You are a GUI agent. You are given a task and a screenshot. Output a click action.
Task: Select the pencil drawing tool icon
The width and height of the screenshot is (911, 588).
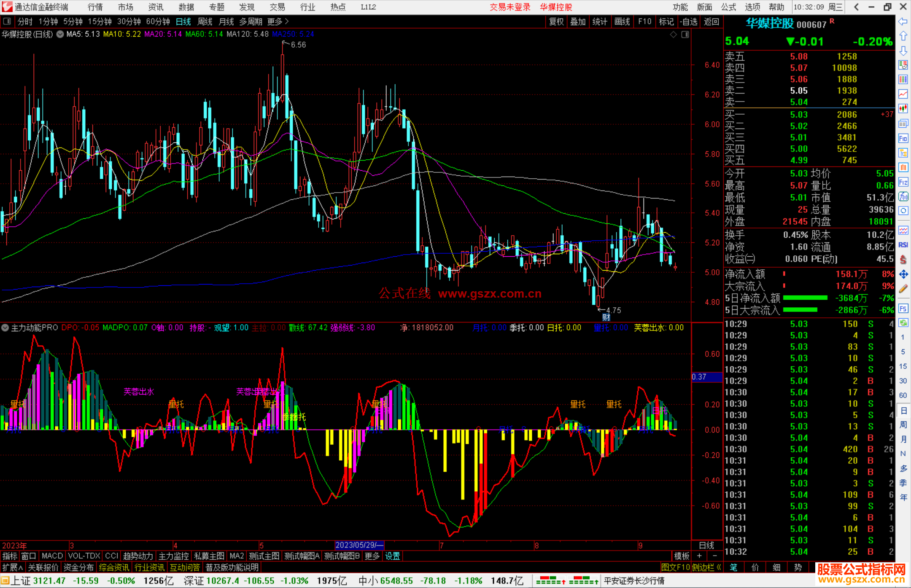click(x=903, y=289)
